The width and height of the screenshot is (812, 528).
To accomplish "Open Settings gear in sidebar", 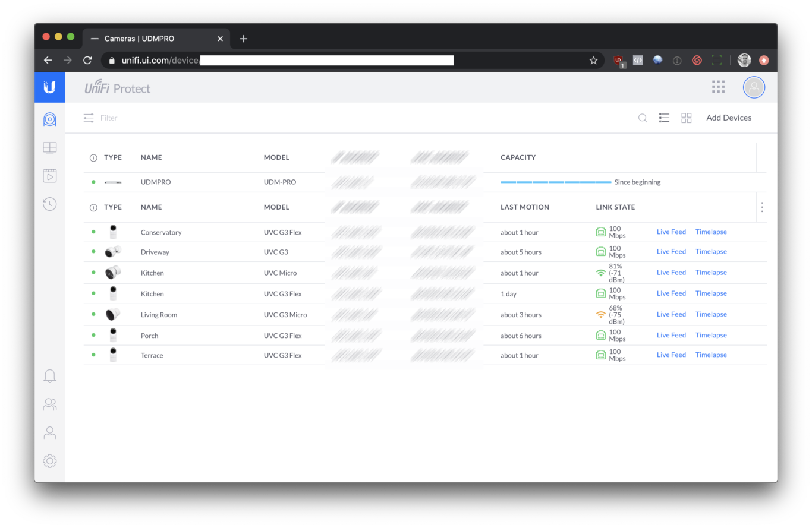I will (x=50, y=461).
